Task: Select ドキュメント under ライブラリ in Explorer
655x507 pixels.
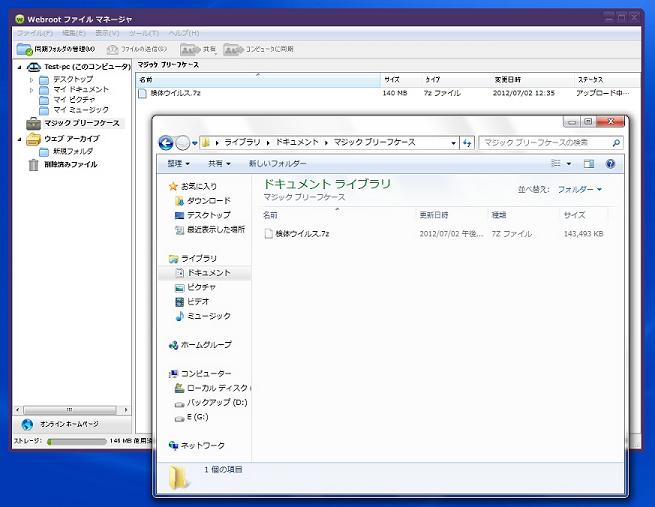Action: pos(208,273)
